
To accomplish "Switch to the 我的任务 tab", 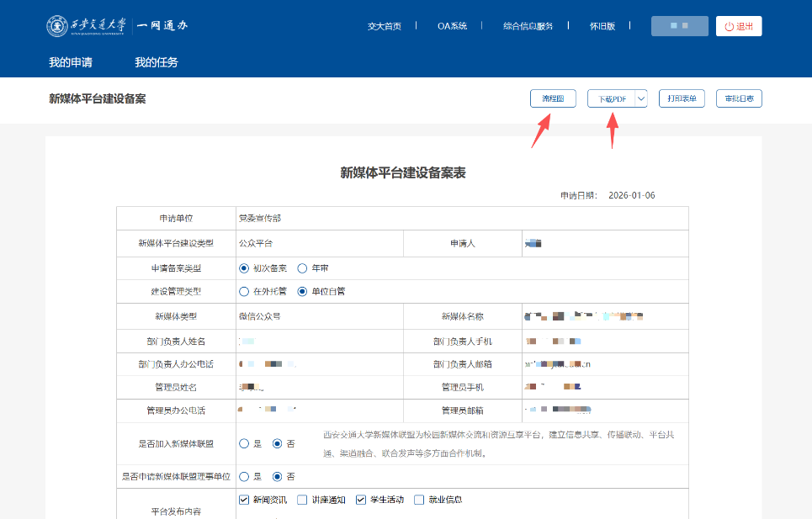I will 157,62.
